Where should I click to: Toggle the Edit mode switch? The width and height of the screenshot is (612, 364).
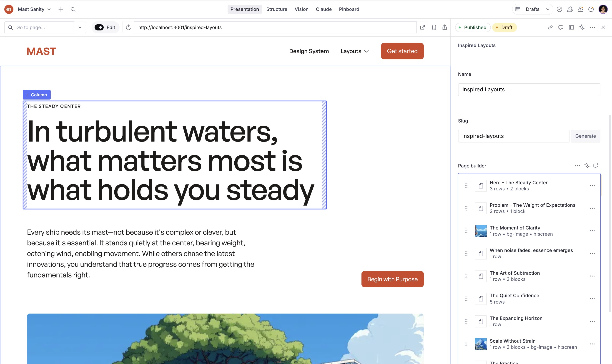(x=99, y=27)
